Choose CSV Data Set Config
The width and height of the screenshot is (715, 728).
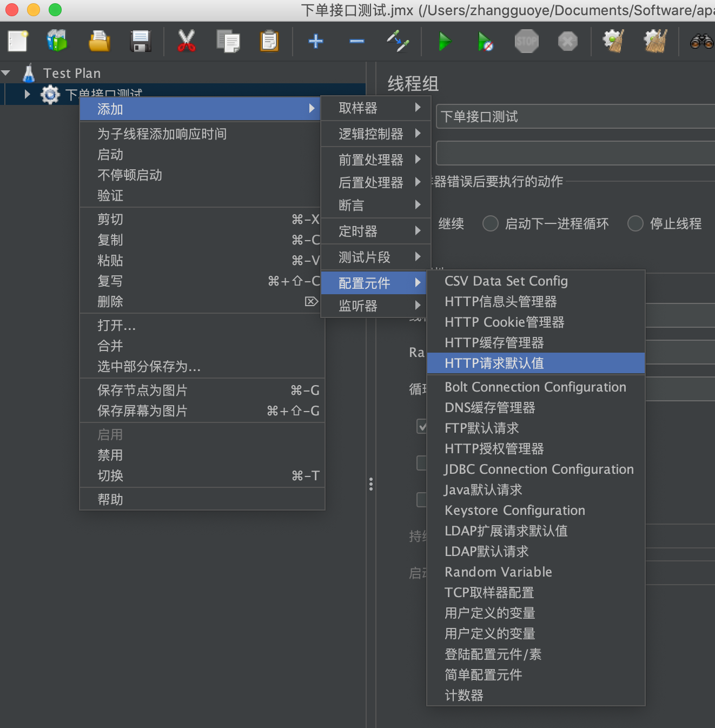click(536, 281)
